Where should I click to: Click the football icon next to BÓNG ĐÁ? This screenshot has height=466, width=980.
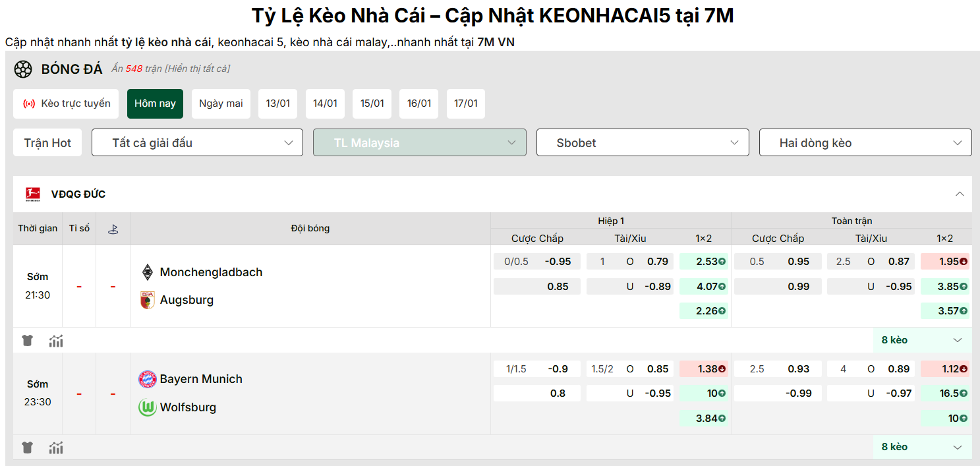[23, 69]
